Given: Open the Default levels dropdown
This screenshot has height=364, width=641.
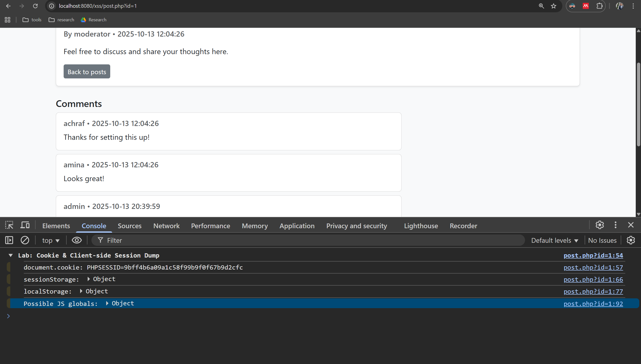Looking at the screenshot, I should [x=555, y=240].
